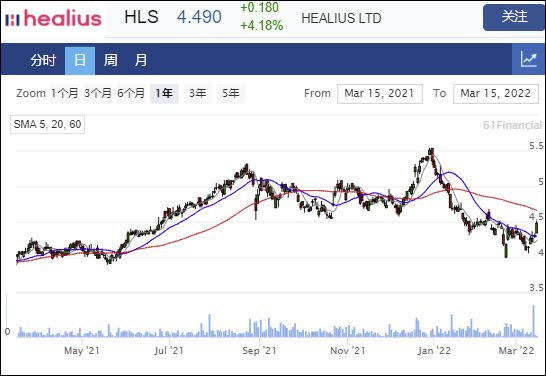546x376 pixels.
Task: Set zoom to 5年
Action: pyautogui.click(x=231, y=93)
